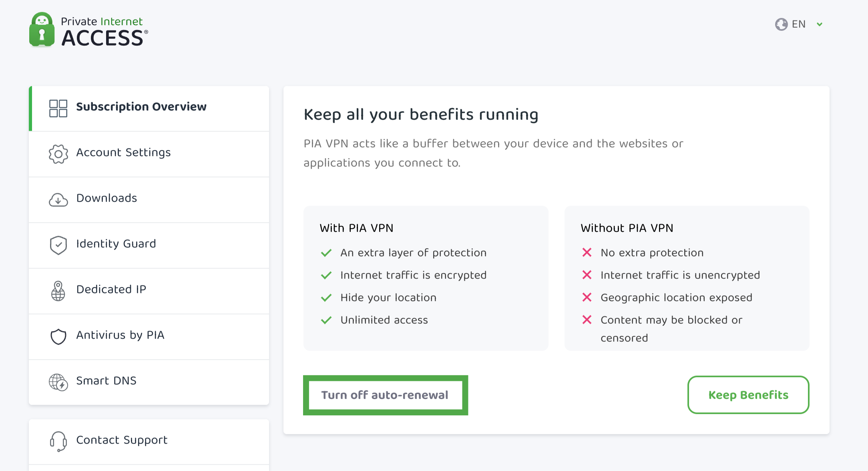Click the globe language icon

781,24
